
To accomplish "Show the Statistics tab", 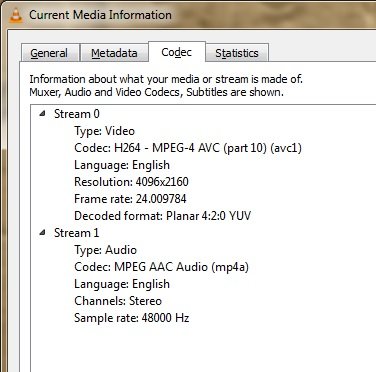I will (x=237, y=53).
